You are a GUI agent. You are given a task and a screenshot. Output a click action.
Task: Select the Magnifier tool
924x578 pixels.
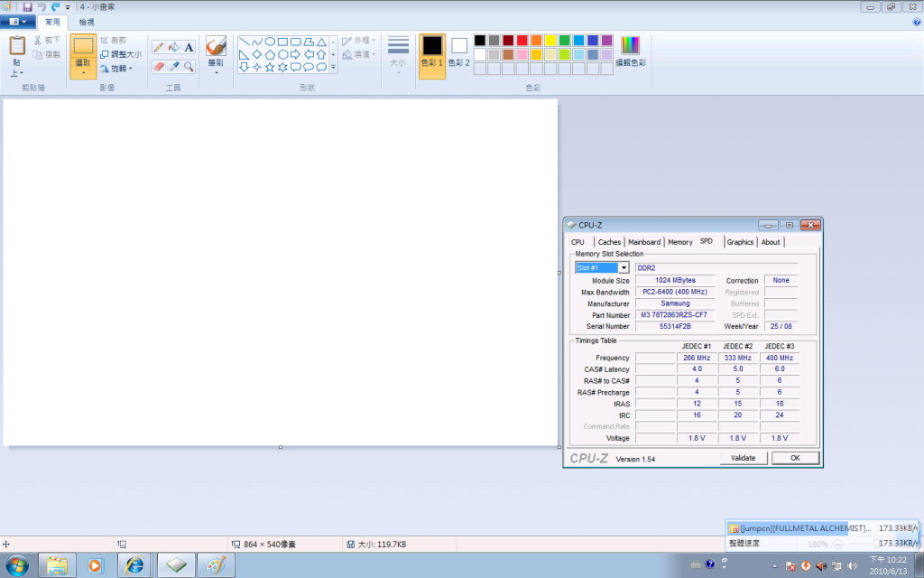click(x=189, y=66)
